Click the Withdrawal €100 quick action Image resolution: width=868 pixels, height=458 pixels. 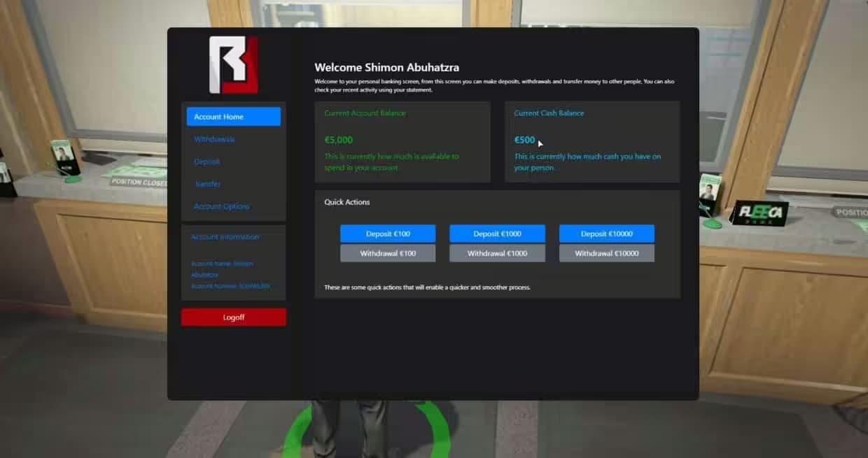388,252
